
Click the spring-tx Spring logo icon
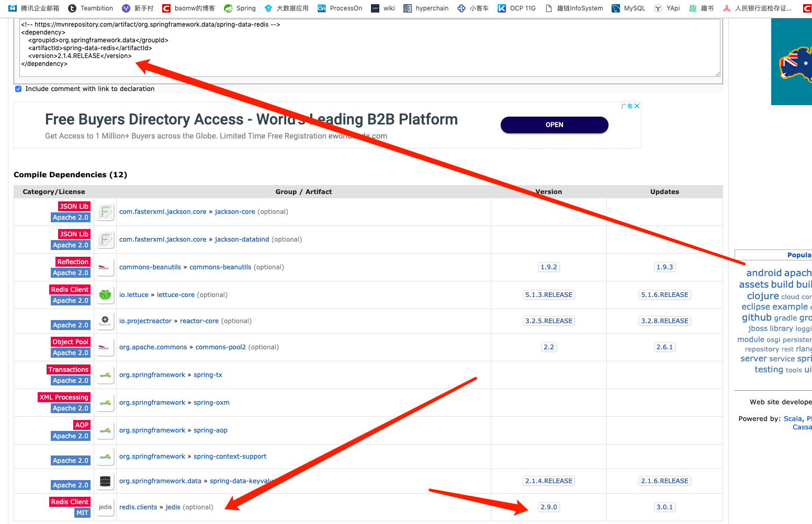(106, 375)
